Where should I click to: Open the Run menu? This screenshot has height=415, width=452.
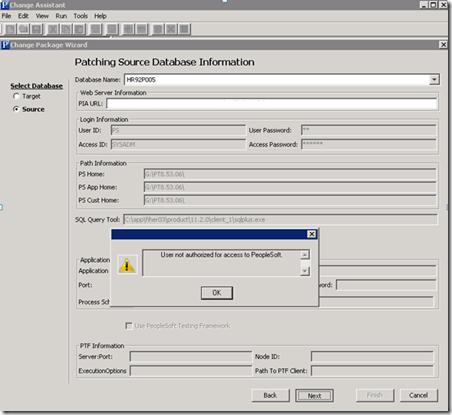61,16
